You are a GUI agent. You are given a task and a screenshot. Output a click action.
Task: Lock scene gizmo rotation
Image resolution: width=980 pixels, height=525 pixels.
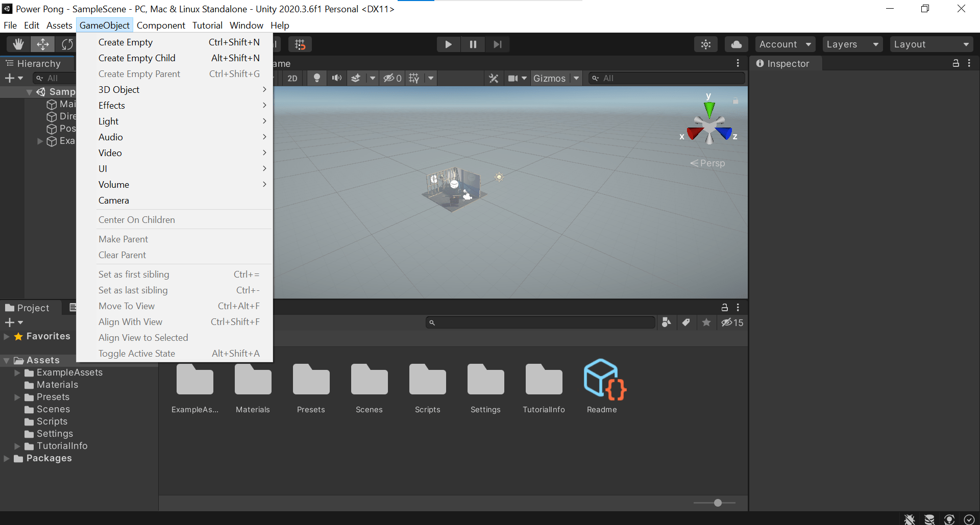(x=736, y=101)
